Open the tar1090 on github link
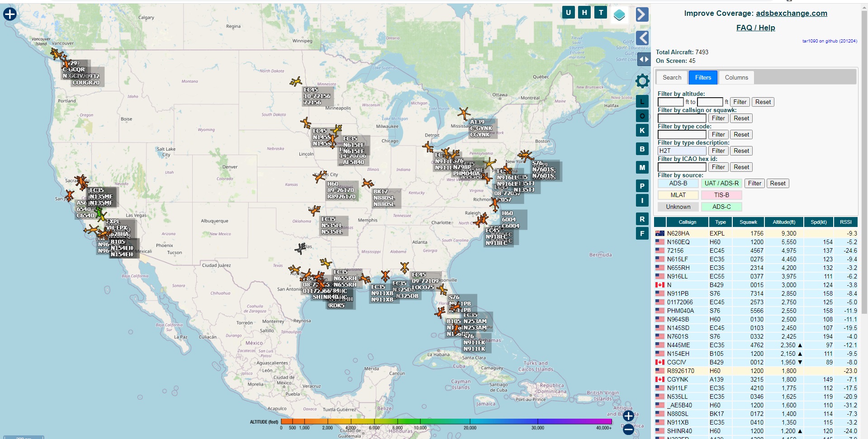This screenshot has width=868, height=439. coord(830,41)
